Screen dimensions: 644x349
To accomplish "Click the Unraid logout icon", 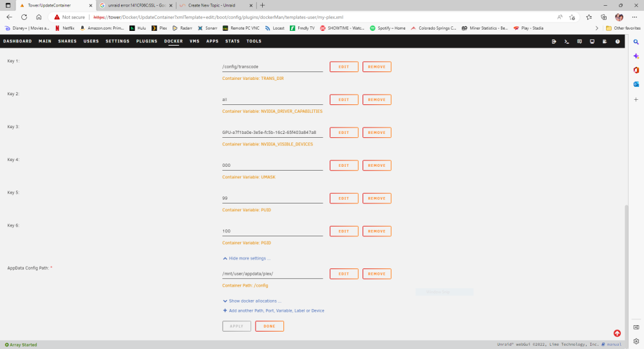I will [x=554, y=41].
